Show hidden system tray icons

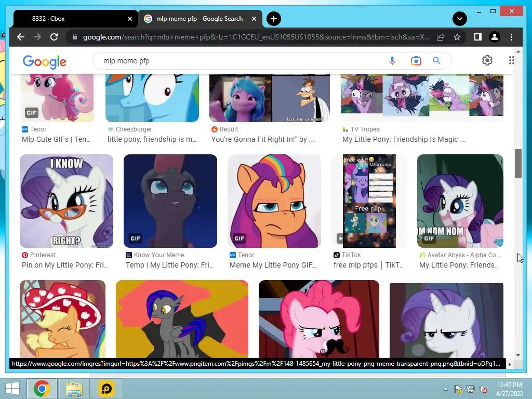pos(445,389)
